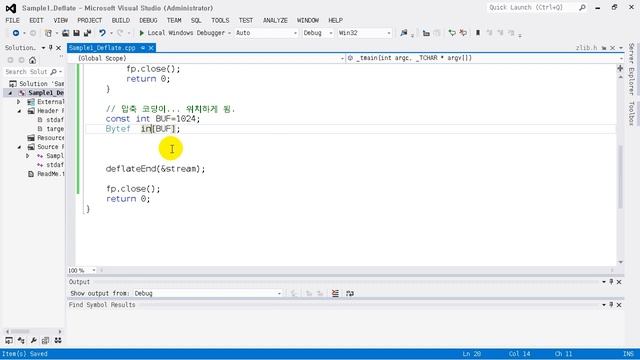640x360 pixels.
Task: Toggle bookmark icon in the toolbar
Action: coord(478,33)
